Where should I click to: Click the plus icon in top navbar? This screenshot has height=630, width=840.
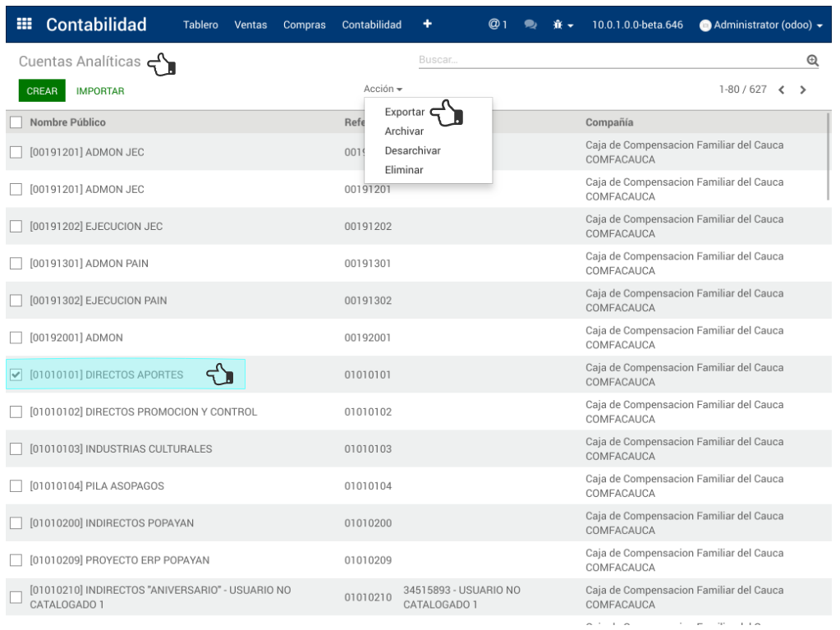pos(427,25)
